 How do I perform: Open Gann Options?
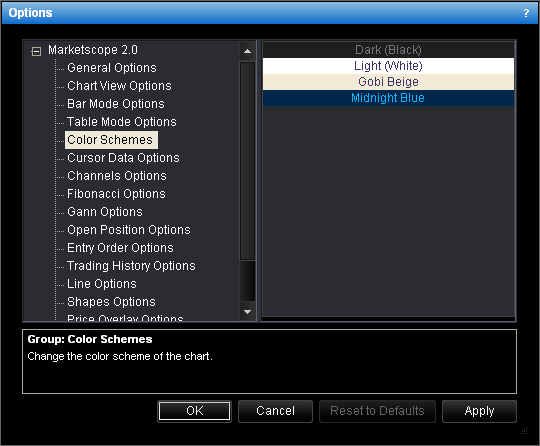click(105, 211)
